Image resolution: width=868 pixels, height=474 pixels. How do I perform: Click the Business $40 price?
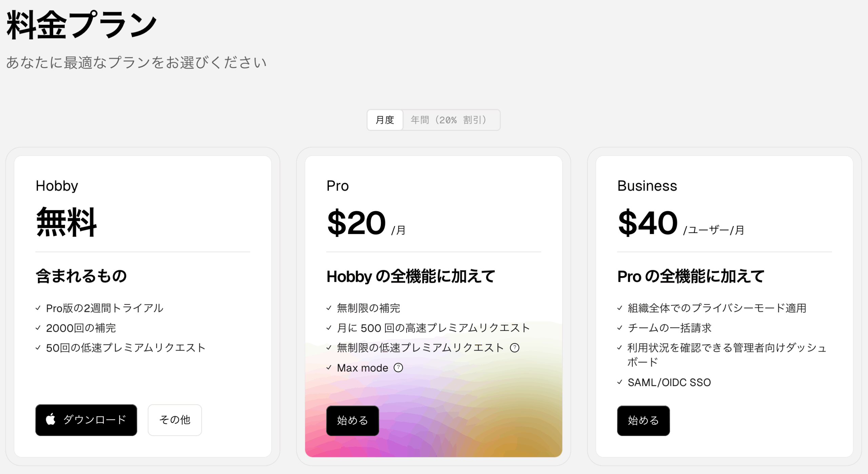pyautogui.click(x=648, y=222)
